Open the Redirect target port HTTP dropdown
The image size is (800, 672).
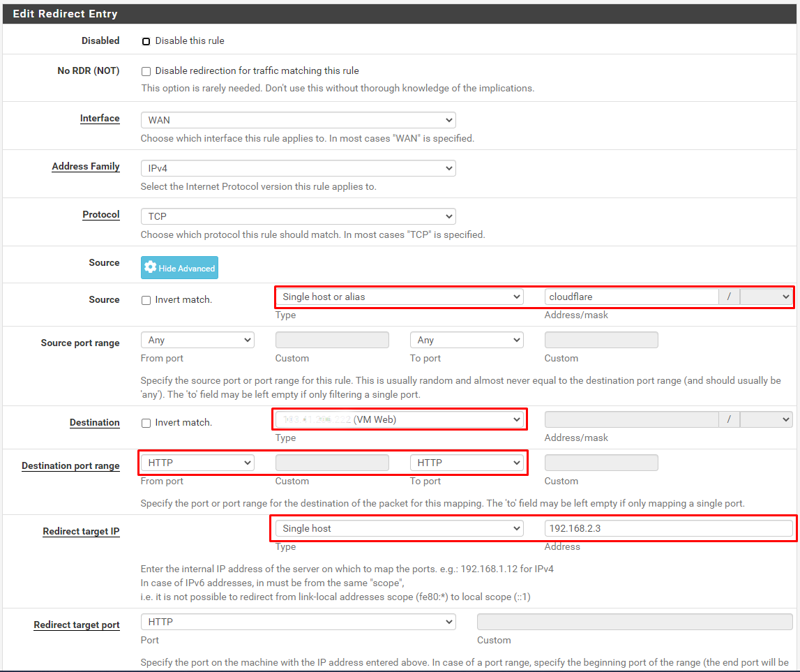tap(298, 622)
